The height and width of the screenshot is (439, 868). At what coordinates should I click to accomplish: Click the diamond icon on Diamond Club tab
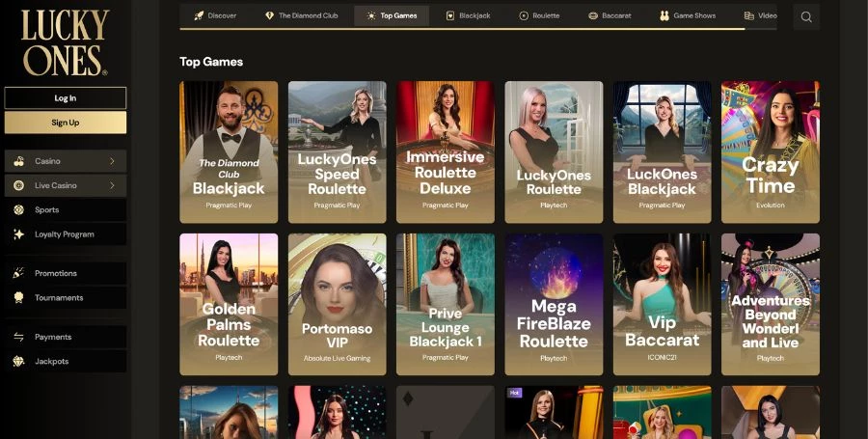coord(270,15)
